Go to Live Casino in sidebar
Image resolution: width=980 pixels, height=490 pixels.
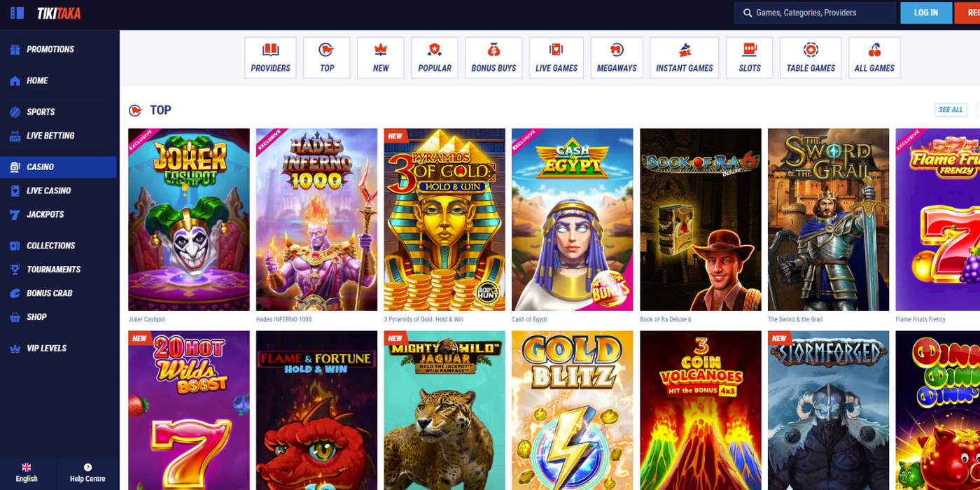pos(49,191)
